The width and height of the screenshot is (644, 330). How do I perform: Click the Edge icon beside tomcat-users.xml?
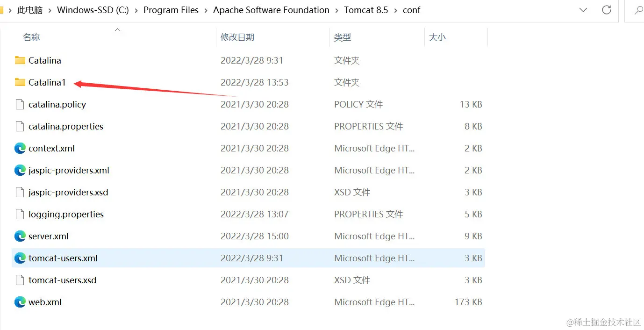point(20,258)
